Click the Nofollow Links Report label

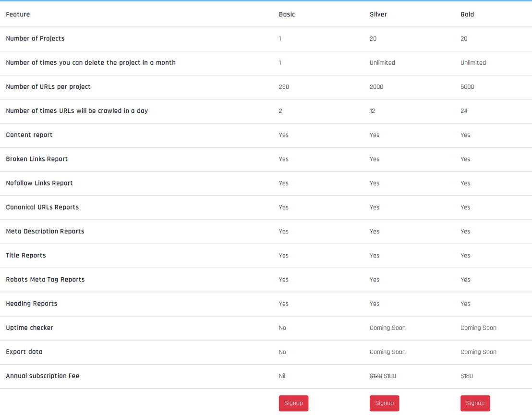pyautogui.click(x=39, y=183)
